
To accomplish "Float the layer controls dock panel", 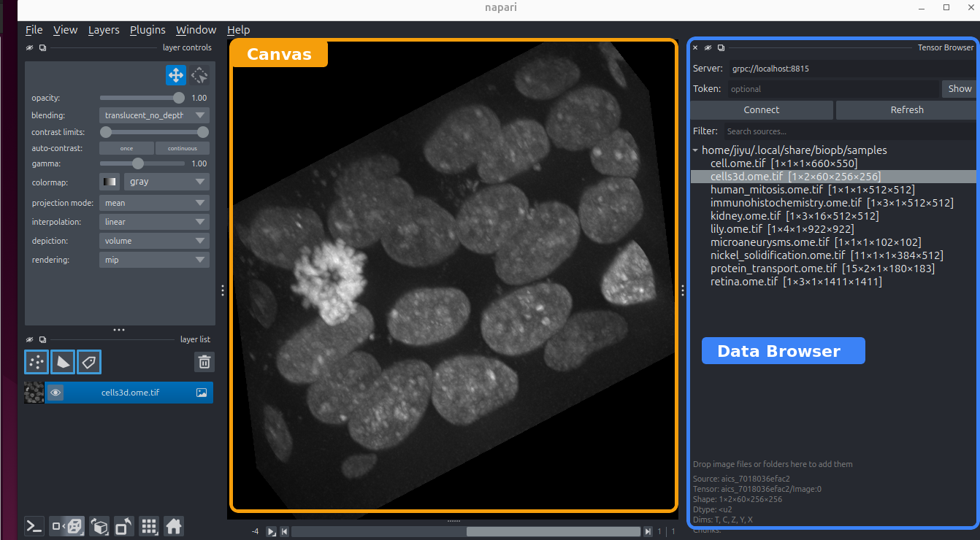I will point(42,48).
